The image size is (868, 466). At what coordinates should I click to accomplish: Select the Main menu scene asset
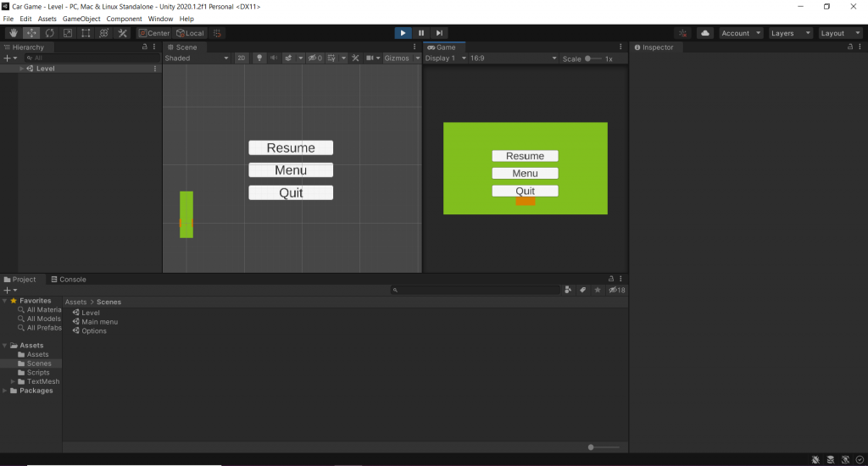[99, 322]
